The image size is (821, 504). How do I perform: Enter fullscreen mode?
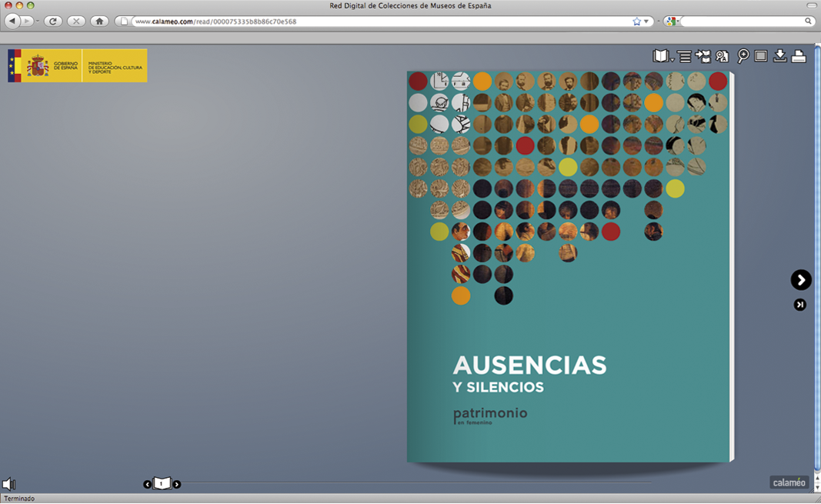click(x=761, y=56)
